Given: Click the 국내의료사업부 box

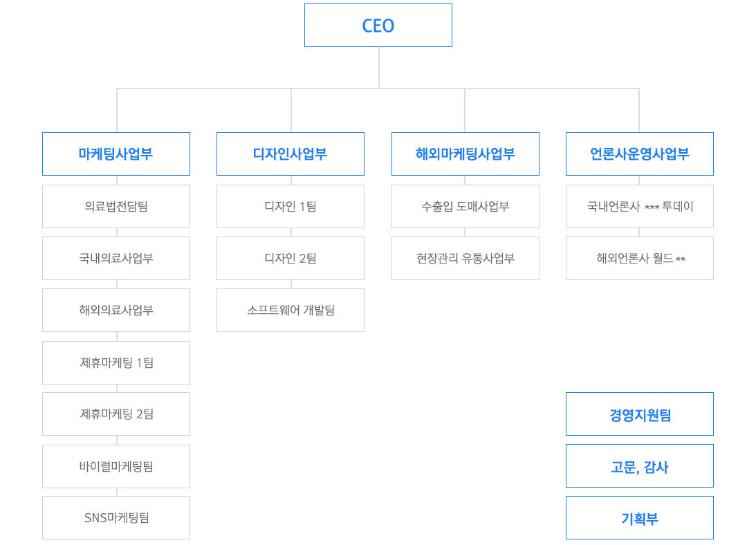Looking at the screenshot, I should [116, 258].
